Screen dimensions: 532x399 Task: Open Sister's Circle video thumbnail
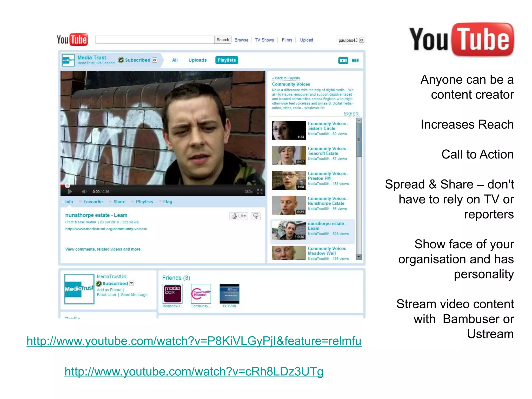point(289,130)
